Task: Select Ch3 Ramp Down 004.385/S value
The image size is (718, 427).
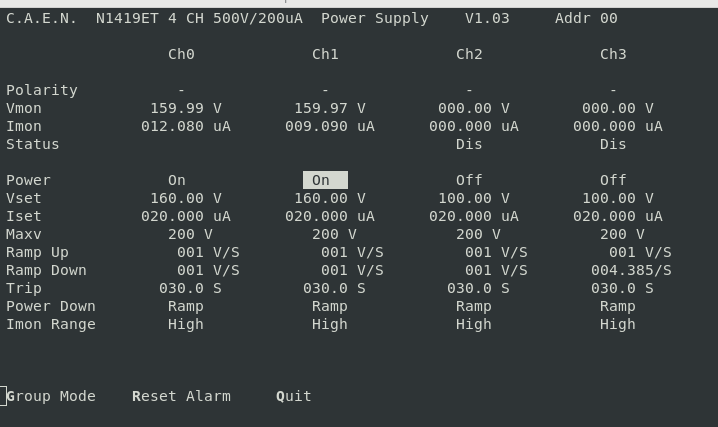Action: 631,270
